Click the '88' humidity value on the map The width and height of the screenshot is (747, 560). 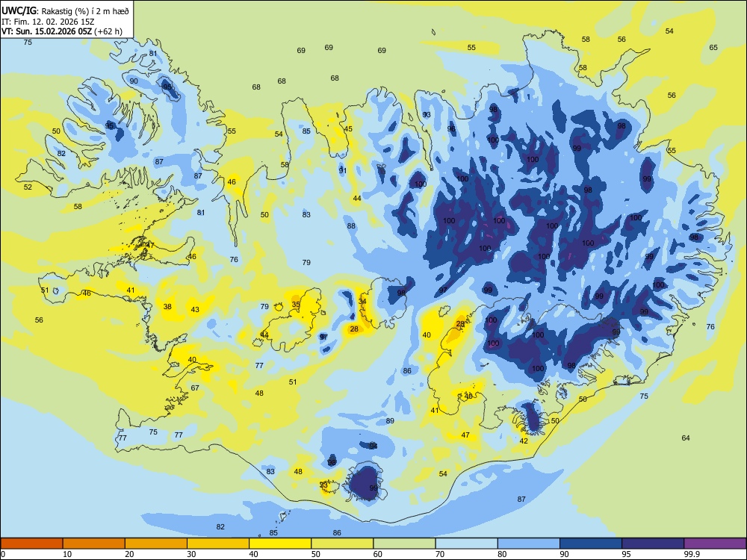click(x=351, y=225)
